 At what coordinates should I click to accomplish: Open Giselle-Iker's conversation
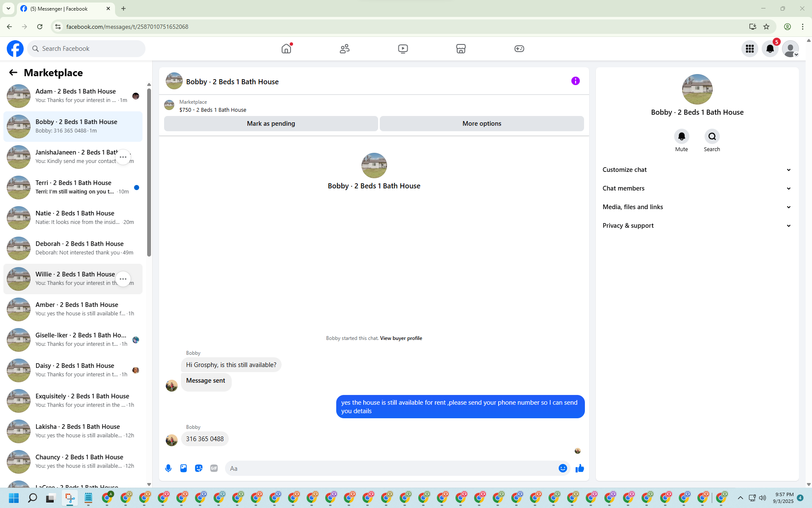[73, 340]
